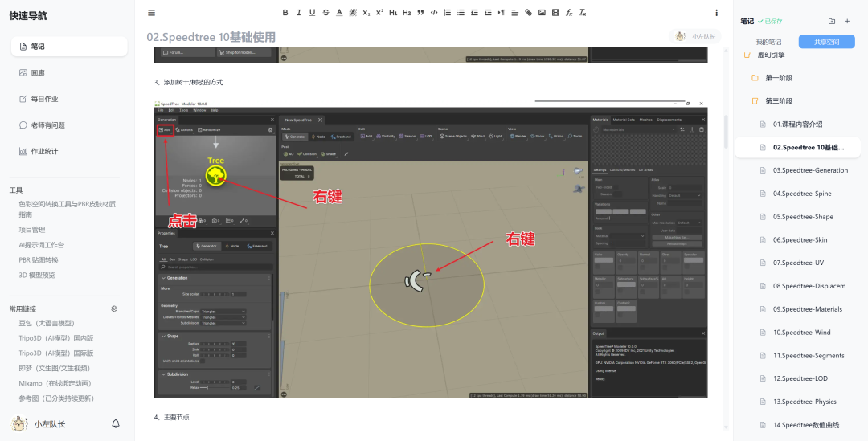
Task: Insert a hyperlink
Action: tap(528, 13)
